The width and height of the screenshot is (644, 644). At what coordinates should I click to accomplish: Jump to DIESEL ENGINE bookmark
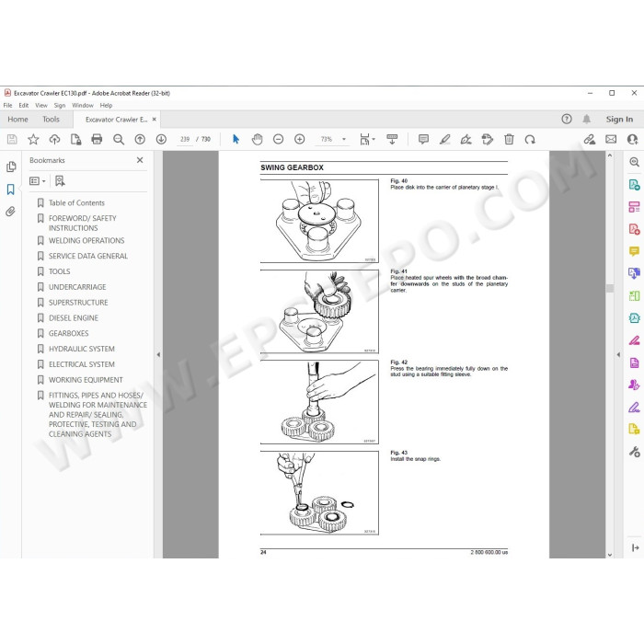(73, 318)
